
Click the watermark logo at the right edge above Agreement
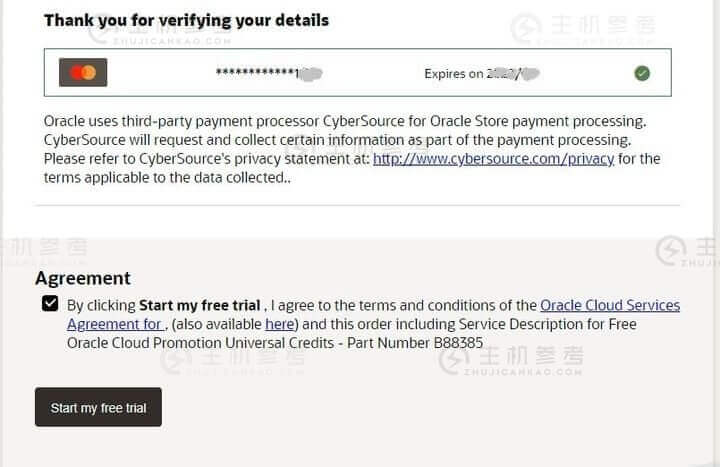(x=671, y=250)
